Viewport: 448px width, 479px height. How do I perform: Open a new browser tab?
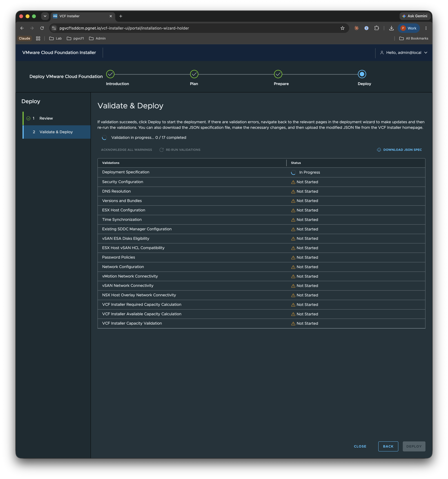pos(121,16)
